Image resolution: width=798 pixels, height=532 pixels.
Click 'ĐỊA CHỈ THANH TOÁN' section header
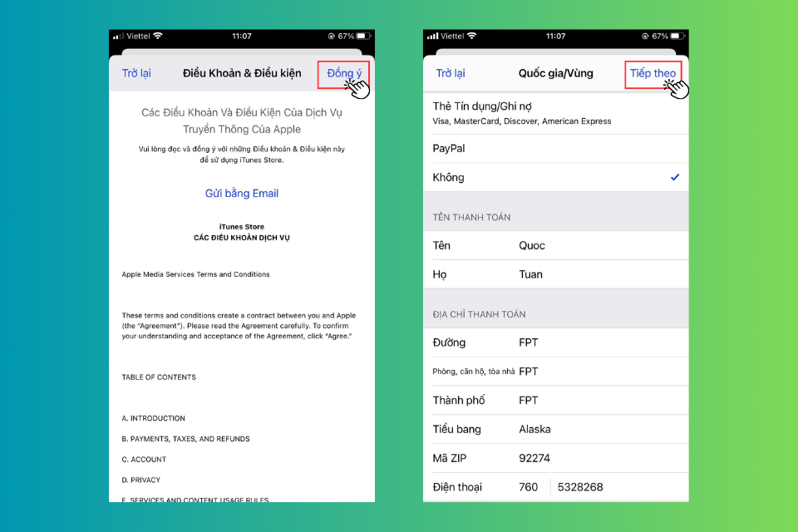tap(479, 314)
